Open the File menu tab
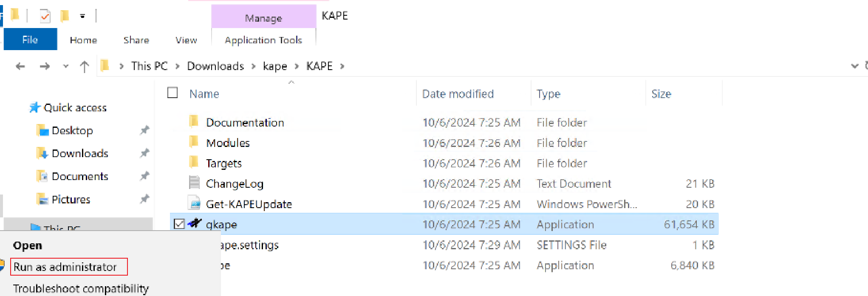Image resolution: width=868 pixels, height=296 pixels. (x=30, y=39)
